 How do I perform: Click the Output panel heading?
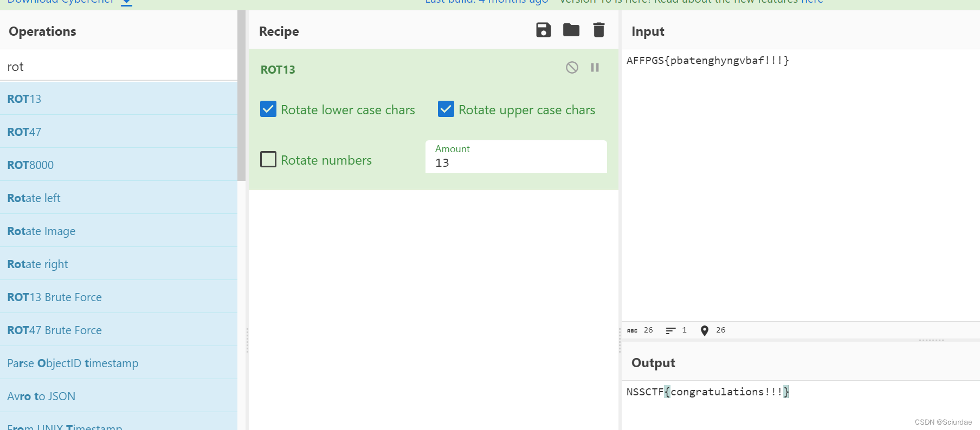point(653,363)
